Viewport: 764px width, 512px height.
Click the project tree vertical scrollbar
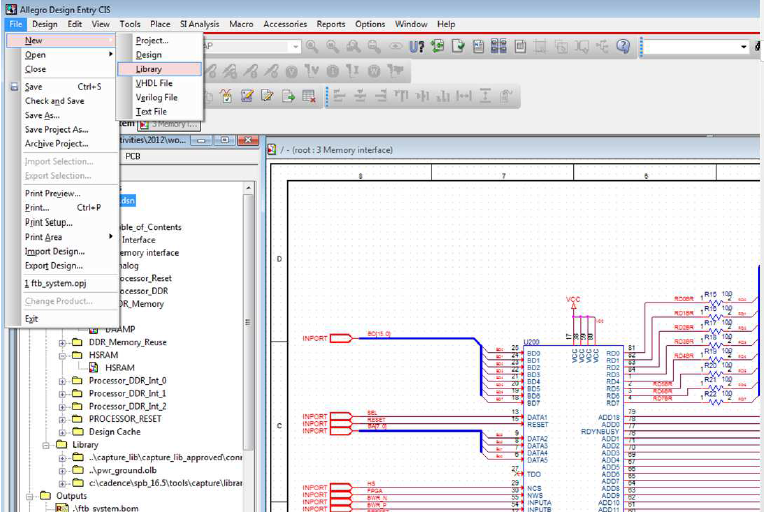coord(248,322)
